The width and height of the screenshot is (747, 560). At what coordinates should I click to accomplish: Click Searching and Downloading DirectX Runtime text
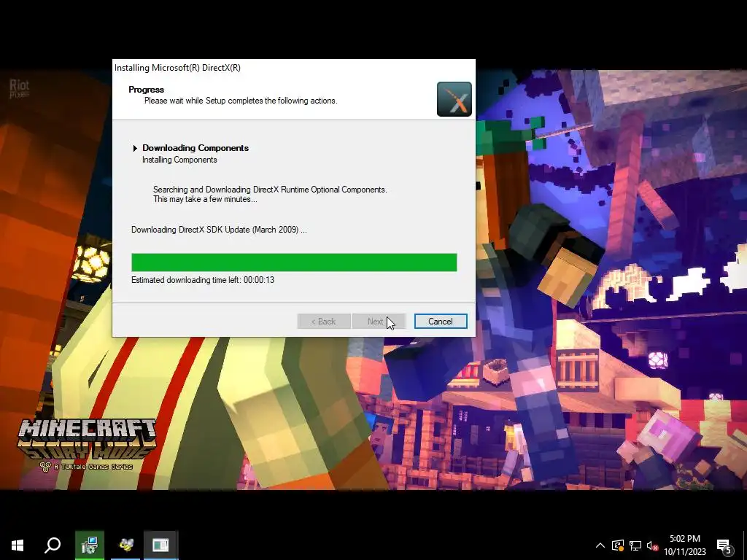[270, 190]
